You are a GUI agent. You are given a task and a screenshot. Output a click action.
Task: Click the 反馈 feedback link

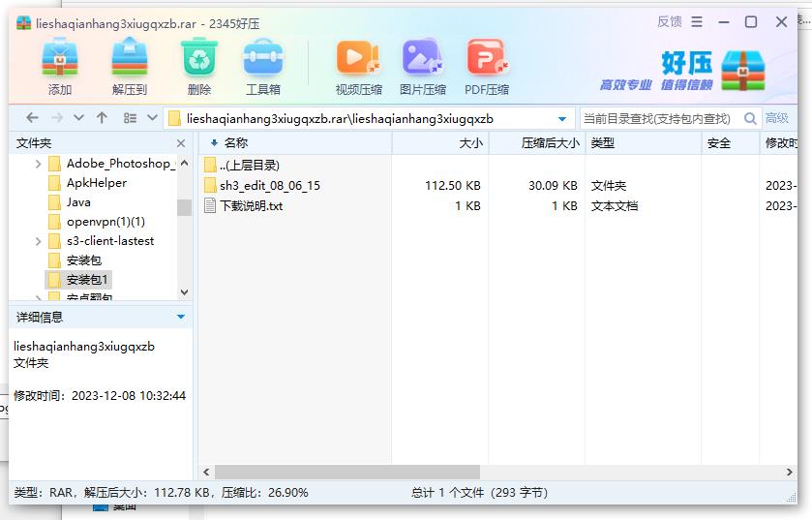669,21
